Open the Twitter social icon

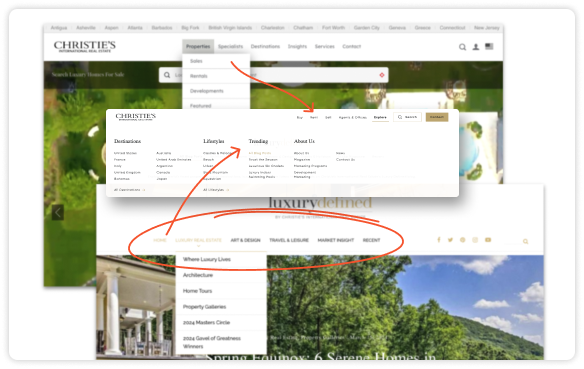click(x=450, y=240)
